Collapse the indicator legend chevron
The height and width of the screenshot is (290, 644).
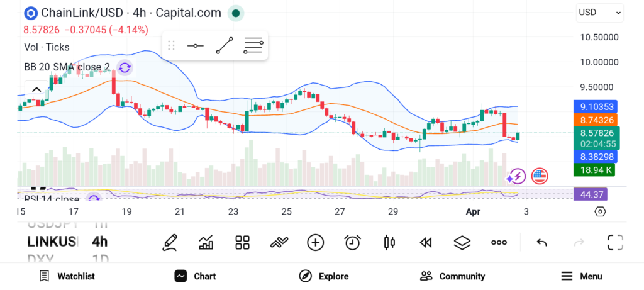pos(36,89)
